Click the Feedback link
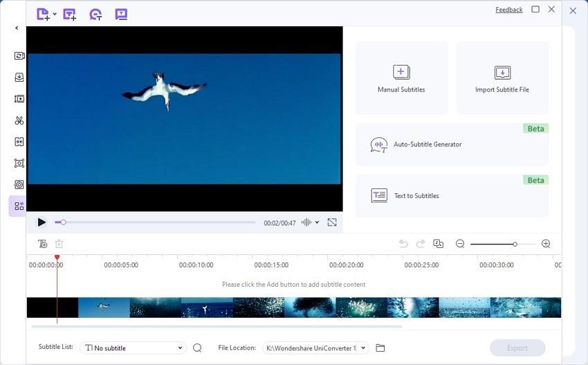 pyautogui.click(x=508, y=10)
